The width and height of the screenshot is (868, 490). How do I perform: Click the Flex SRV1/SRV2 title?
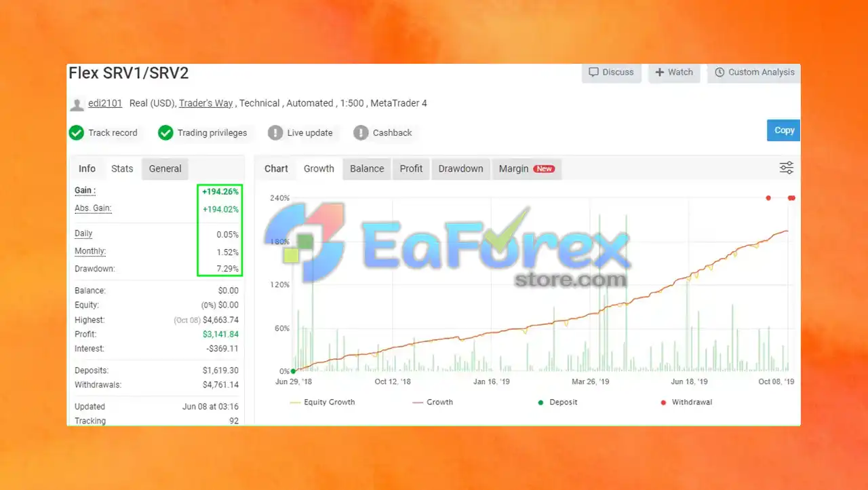pos(129,73)
